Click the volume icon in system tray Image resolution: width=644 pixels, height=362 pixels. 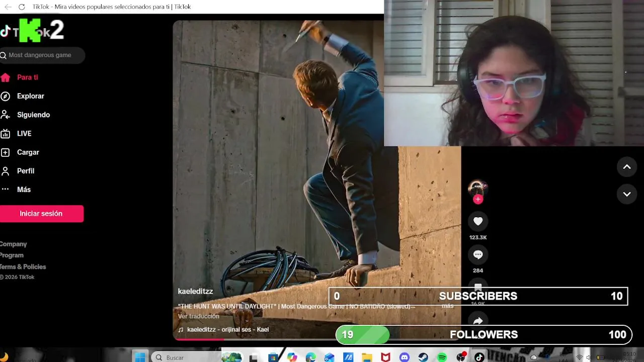point(588,357)
